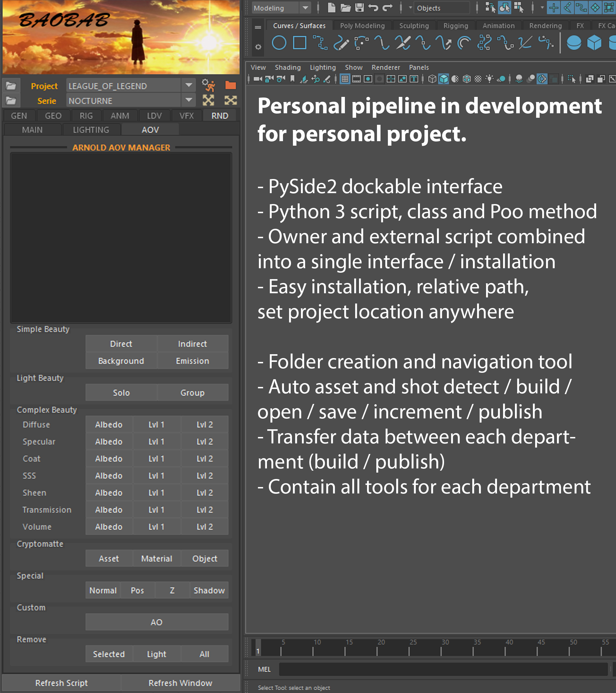Click into the MEL command input field
Image resolution: width=616 pixels, height=693 pixels.
[441, 669]
